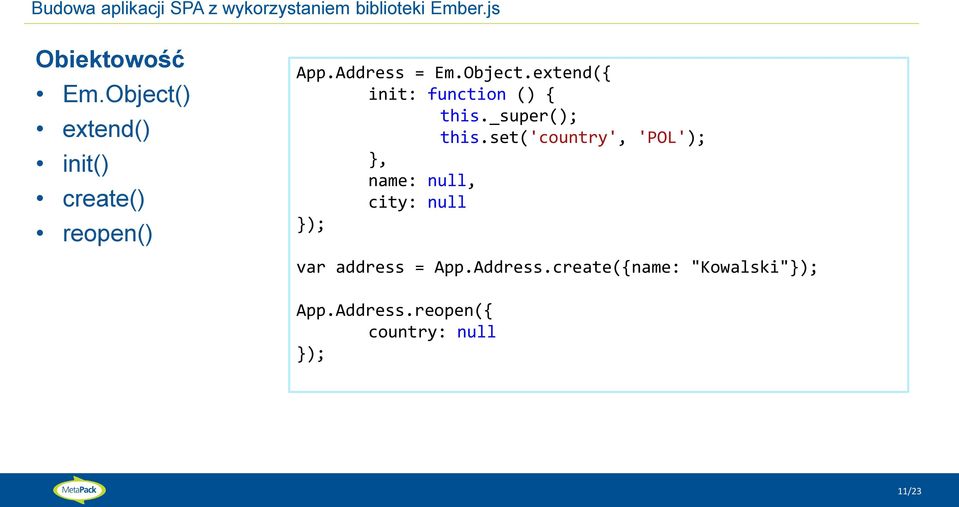Click the init: function () { line
This screenshot has width=959, height=507.
tap(461, 94)
